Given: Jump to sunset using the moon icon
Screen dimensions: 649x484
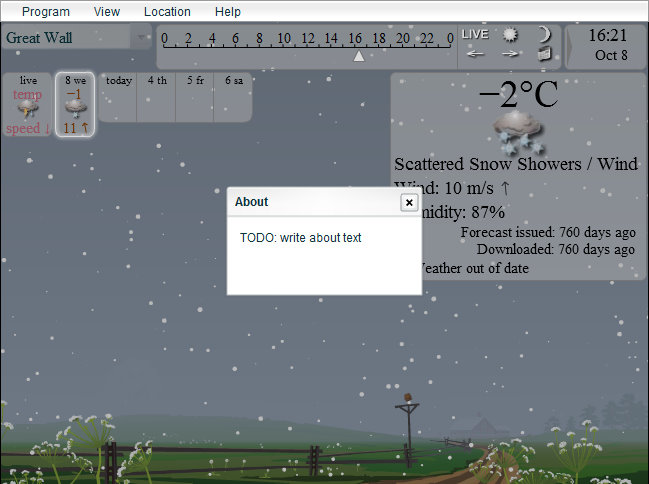Looking at the screenshot, I should (545, 34).
